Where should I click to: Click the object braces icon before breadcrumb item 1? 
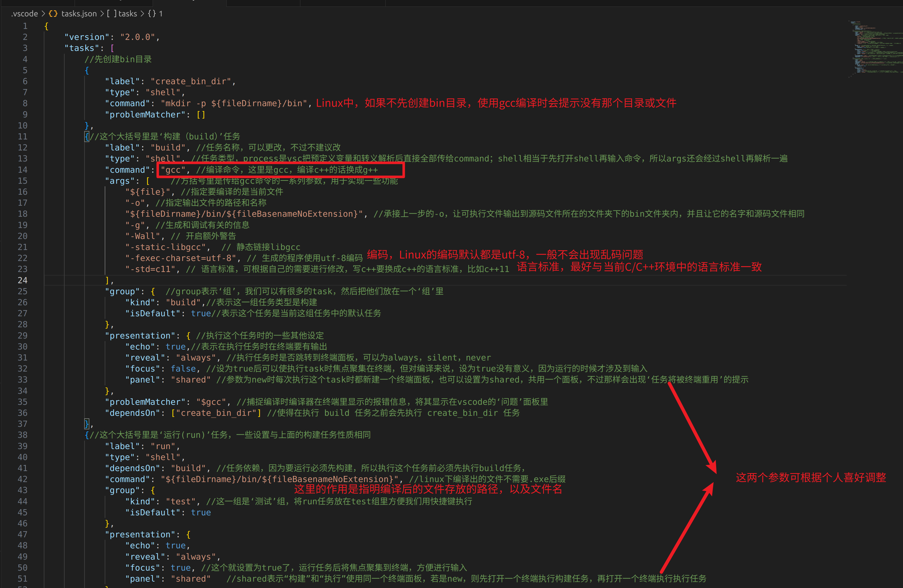point(152,14)
